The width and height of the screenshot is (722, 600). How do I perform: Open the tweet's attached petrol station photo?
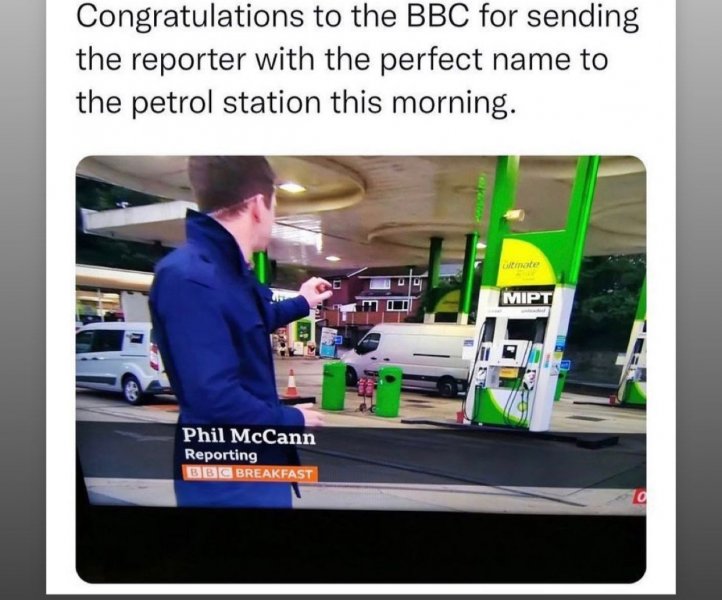[361, 369]
